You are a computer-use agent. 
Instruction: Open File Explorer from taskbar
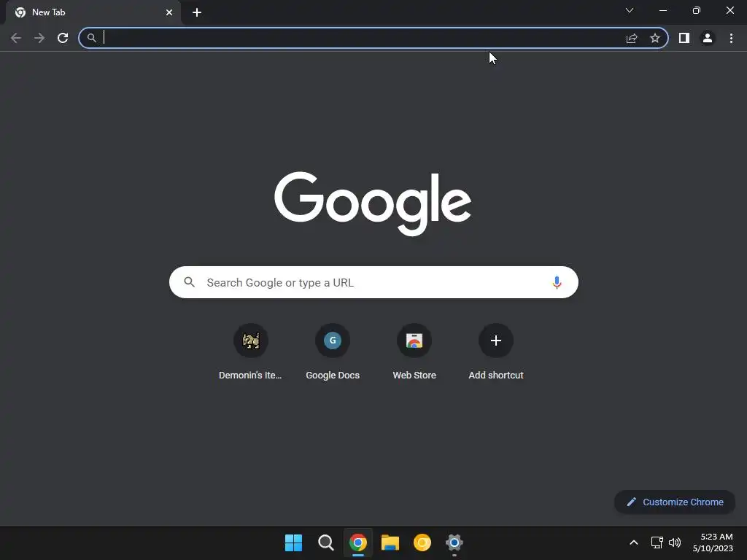pos(390,542)
